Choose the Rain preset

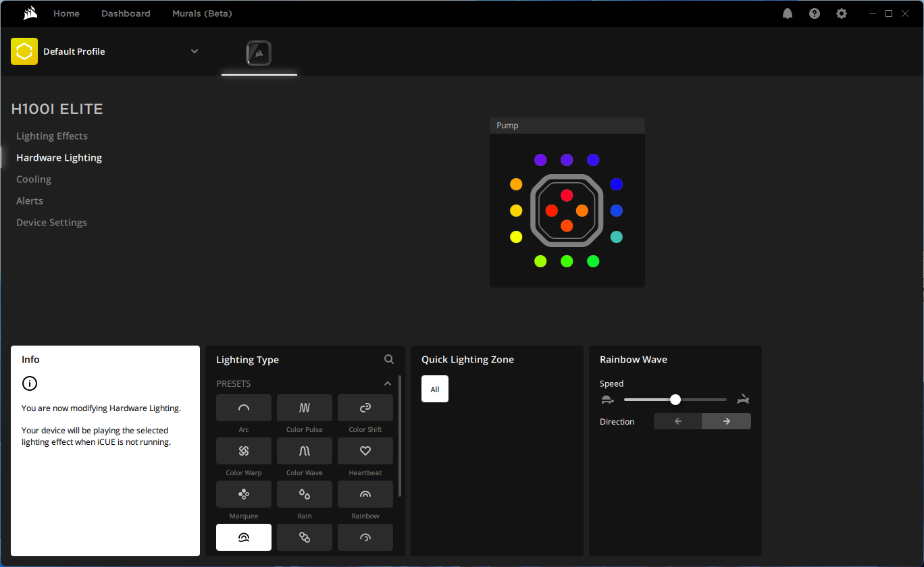[x=305, y=494]
